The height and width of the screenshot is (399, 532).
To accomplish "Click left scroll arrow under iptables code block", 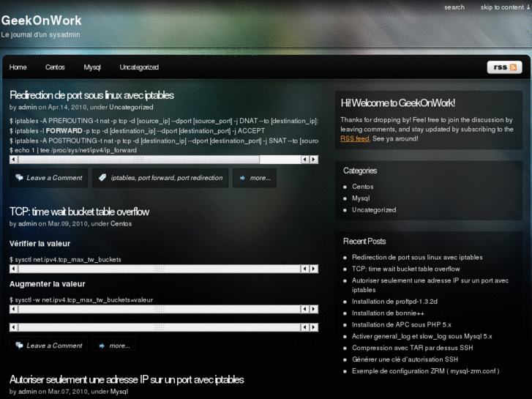I will [x=14, y=160].
